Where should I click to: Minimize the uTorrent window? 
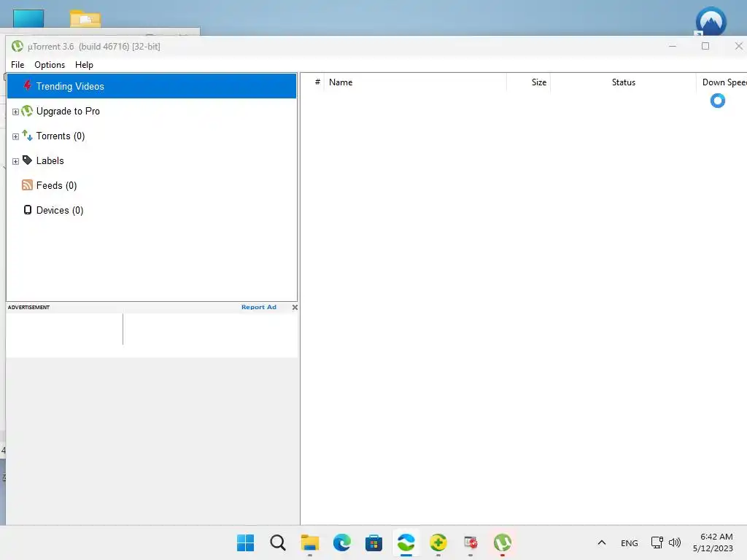point(673,46)
